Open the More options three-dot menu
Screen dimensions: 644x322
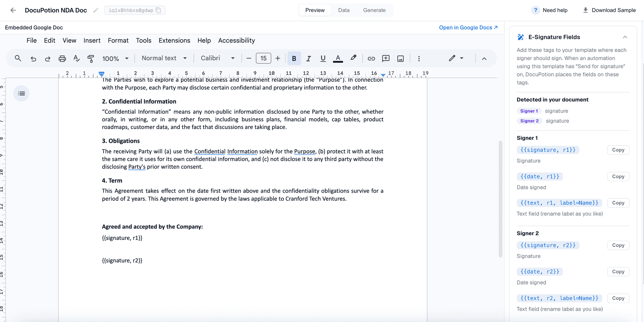tap(419, 59)
